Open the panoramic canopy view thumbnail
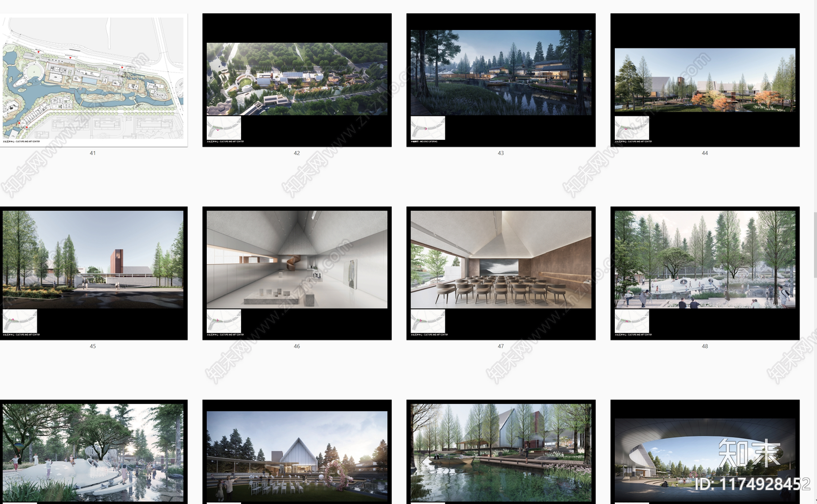Screen dimensions: 817x504 pyautogui.click(x=705, y=452)
